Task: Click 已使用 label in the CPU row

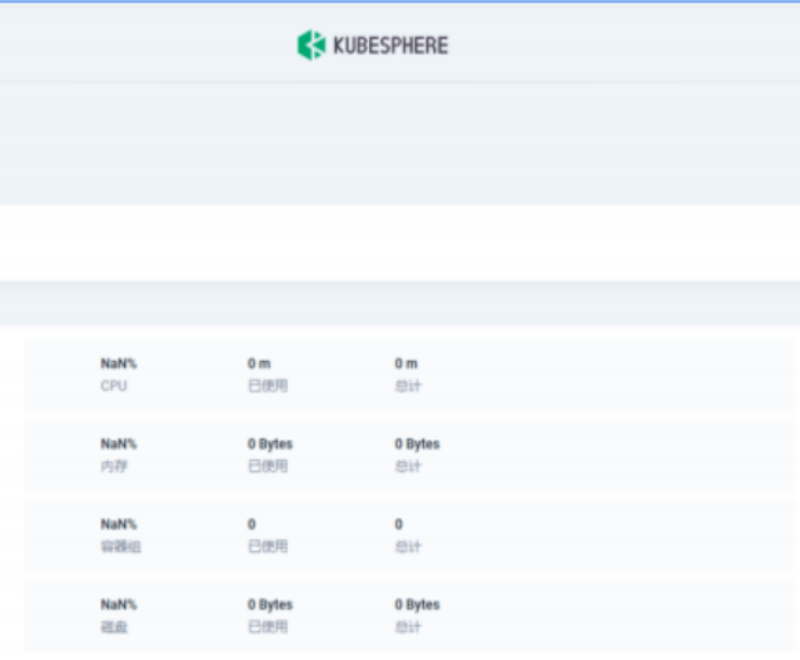Action: (x=267, y=386)
